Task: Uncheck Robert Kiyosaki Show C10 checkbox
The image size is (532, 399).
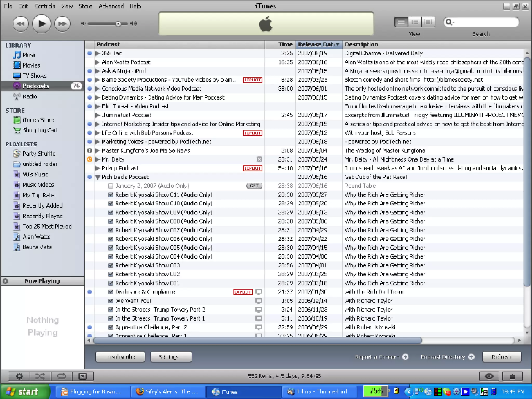Action: (x=111, y=204)
